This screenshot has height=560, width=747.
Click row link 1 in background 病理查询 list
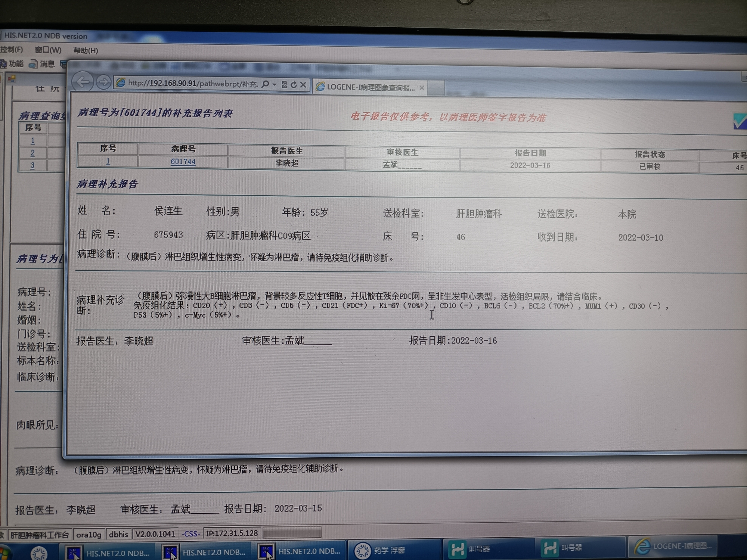[x=33, y=141]
